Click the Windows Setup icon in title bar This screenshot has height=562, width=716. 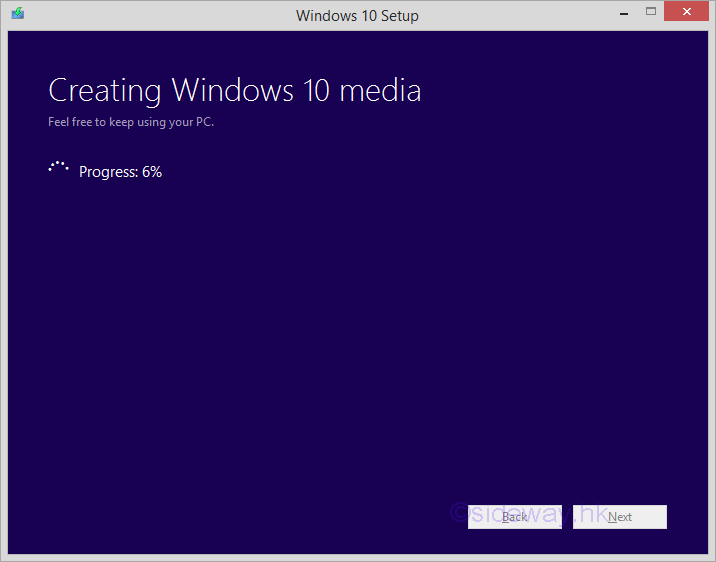click(17, 14)
